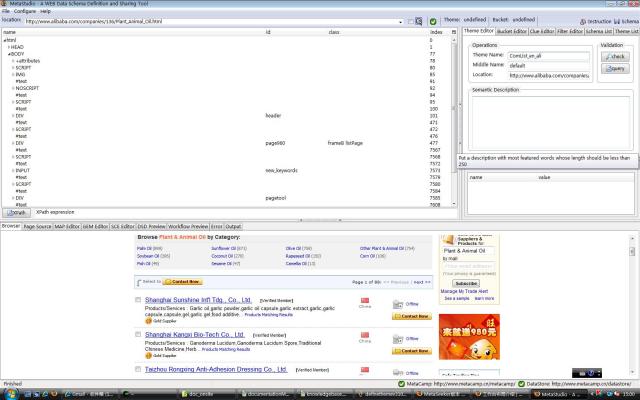Switch to the DSD Preview tab
The image size is (640, 400).
coord(151,227)
